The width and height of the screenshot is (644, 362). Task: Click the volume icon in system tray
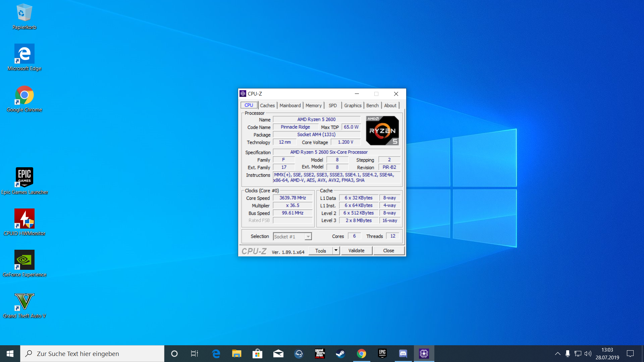coord(588,354)
